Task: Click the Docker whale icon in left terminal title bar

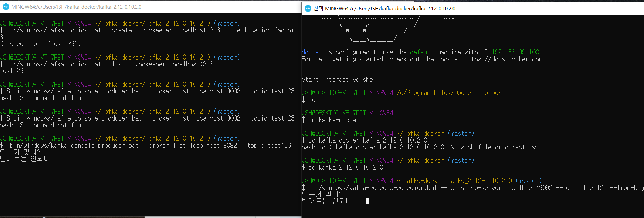Action: click(6, 7)
